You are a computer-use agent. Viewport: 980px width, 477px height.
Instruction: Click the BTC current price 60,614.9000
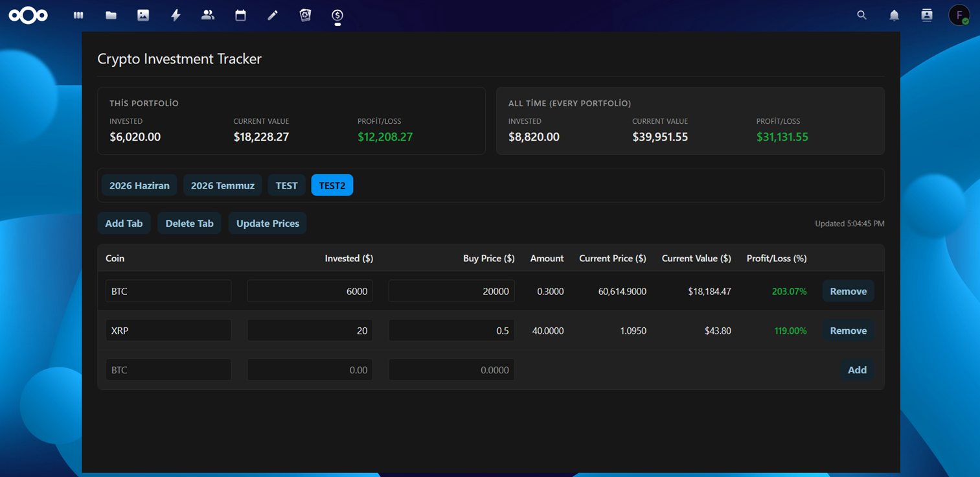pyautogui.click(x=622, y=292)
